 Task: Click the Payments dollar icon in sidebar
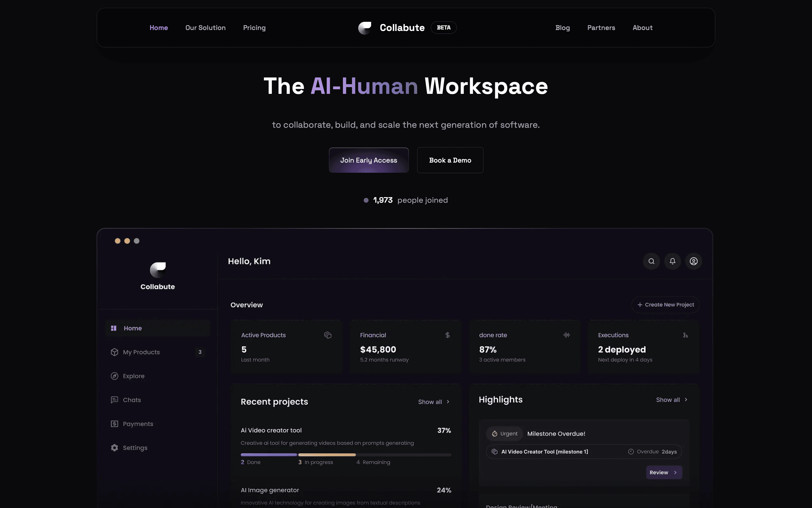coord(114,424)
